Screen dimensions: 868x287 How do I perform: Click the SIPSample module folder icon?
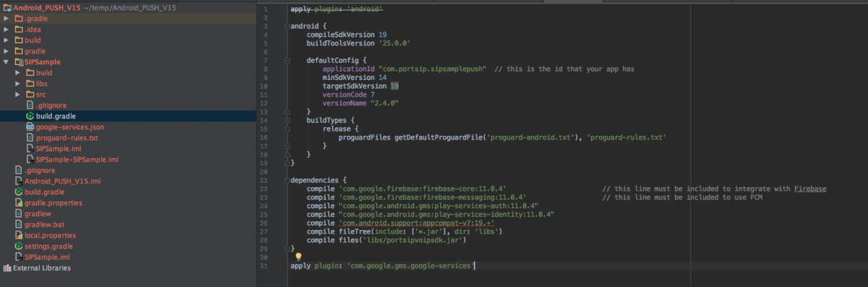click(19, 62)
